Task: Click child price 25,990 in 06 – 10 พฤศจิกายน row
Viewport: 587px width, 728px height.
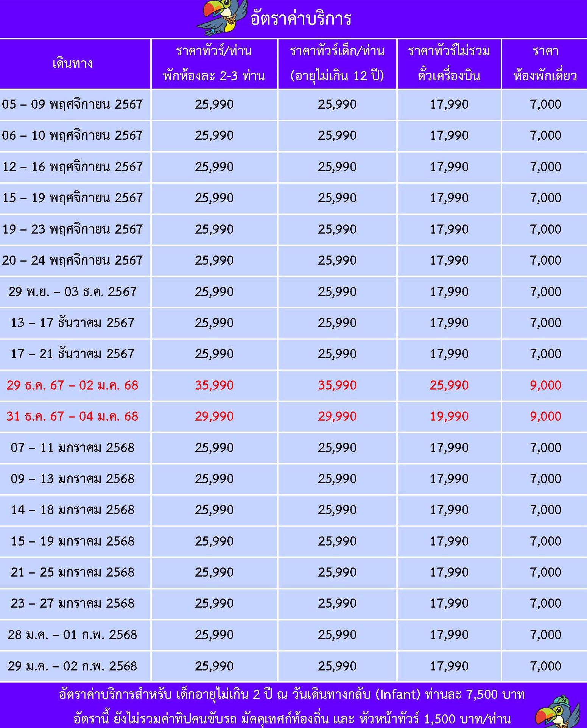Action: [x=337, y=136]
